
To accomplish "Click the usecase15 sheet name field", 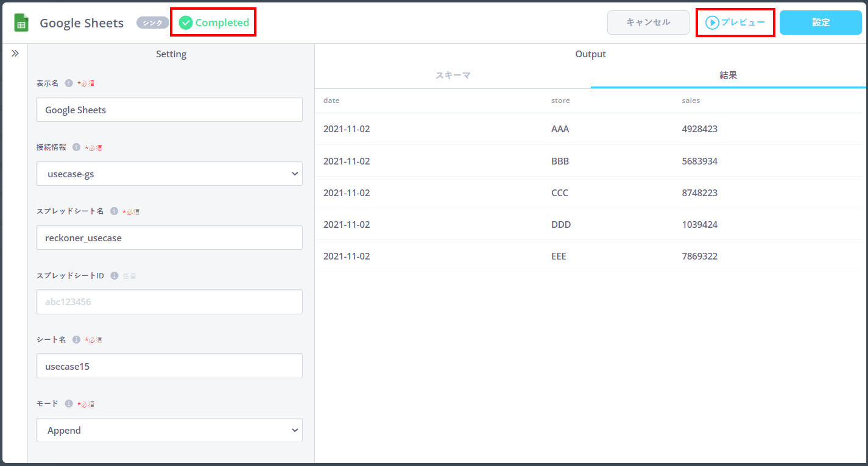I will (169, 366).
